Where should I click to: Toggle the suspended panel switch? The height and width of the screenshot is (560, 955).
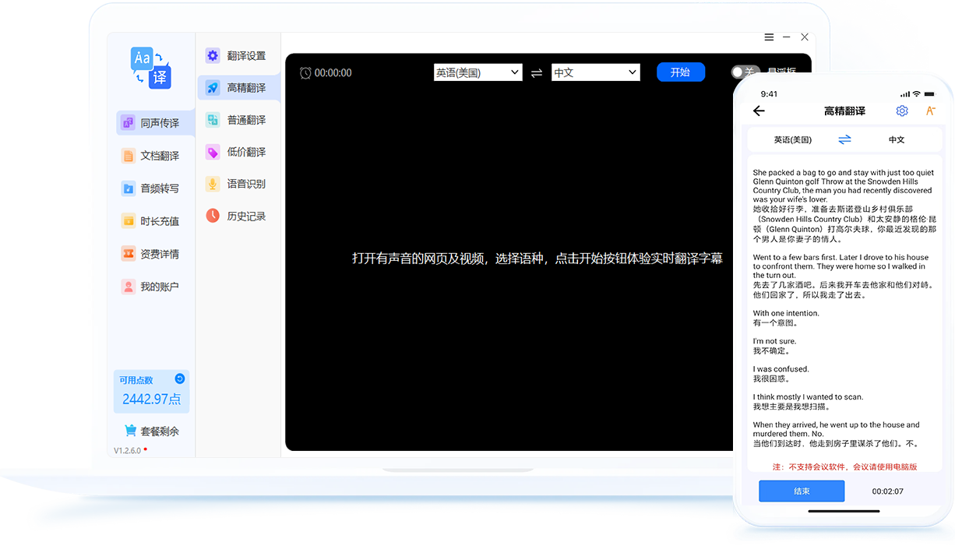point(745,72)
